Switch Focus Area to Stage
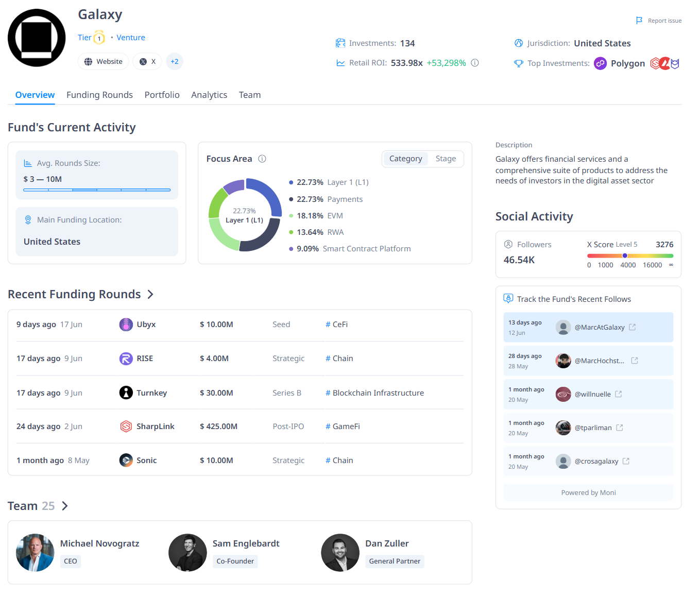Image resolution: width=700 pixels, height=597 pixels. pyautogui.click(x=446, y=159)
